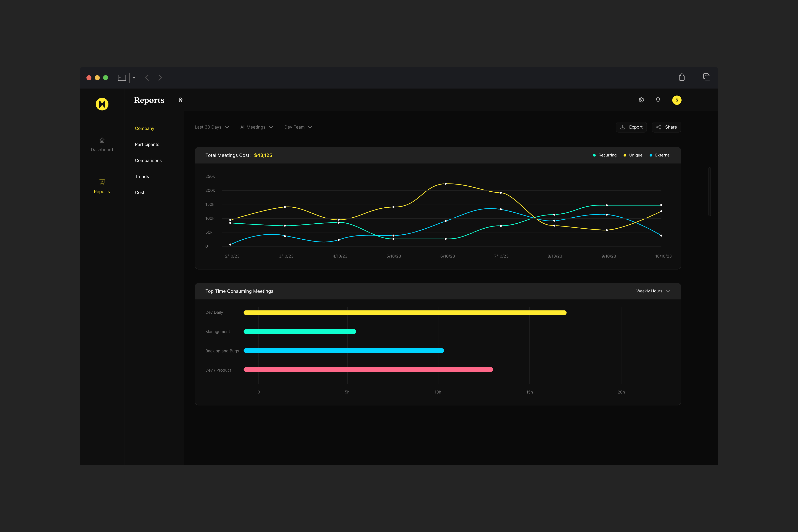
Task: Switch to the Participants section
Action: pos(147,145)
